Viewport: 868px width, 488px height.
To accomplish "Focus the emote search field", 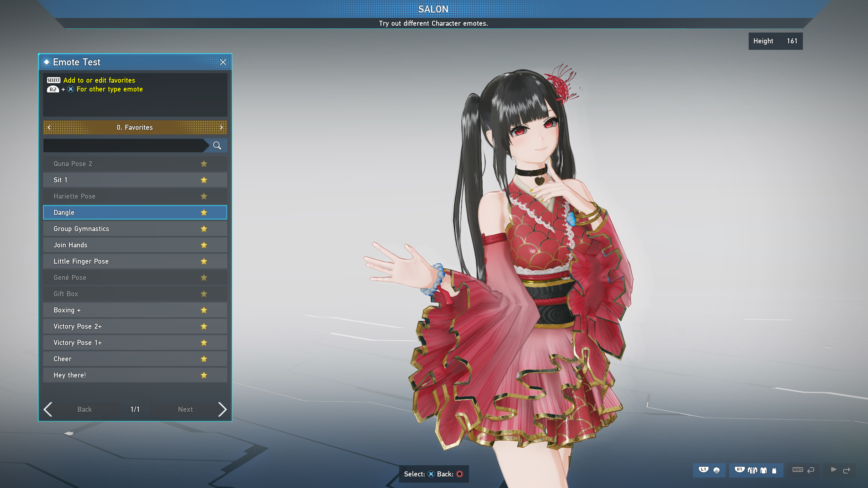I will (126, 145).
